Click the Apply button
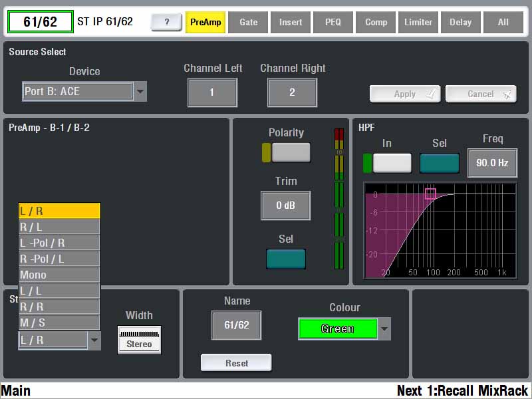532x399 pixels. pyautogui.click(x=404, y=94)
